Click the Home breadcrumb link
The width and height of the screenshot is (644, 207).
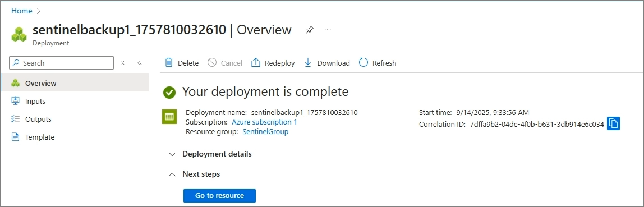(x=22, y=11)
